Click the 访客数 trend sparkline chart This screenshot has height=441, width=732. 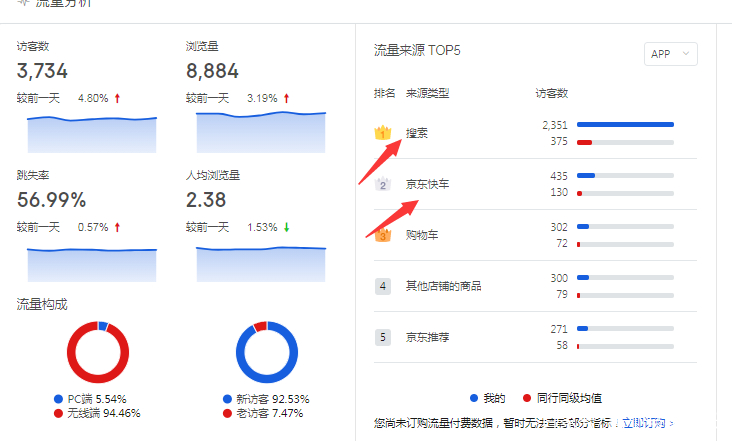point(92,134)
